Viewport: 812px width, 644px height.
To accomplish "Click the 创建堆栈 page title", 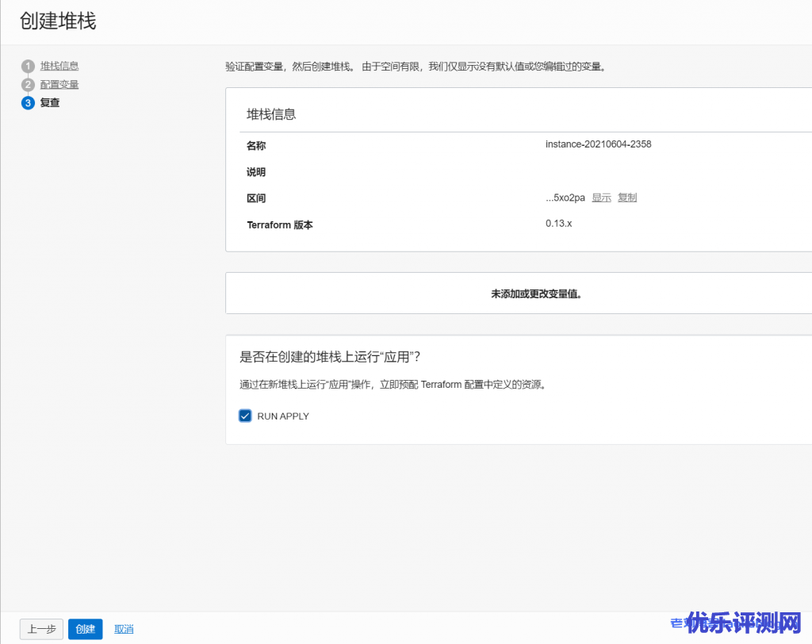I will pos(58,21).
